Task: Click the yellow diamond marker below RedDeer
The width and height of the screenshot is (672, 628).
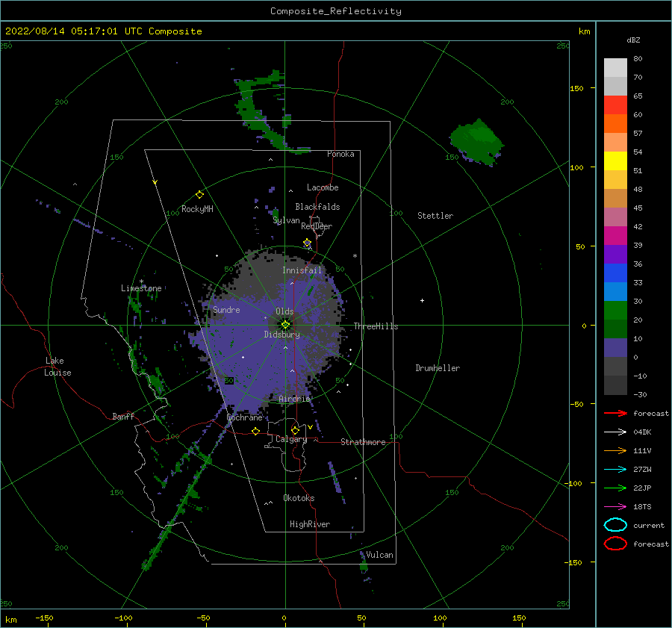Action: coord(308,243)
